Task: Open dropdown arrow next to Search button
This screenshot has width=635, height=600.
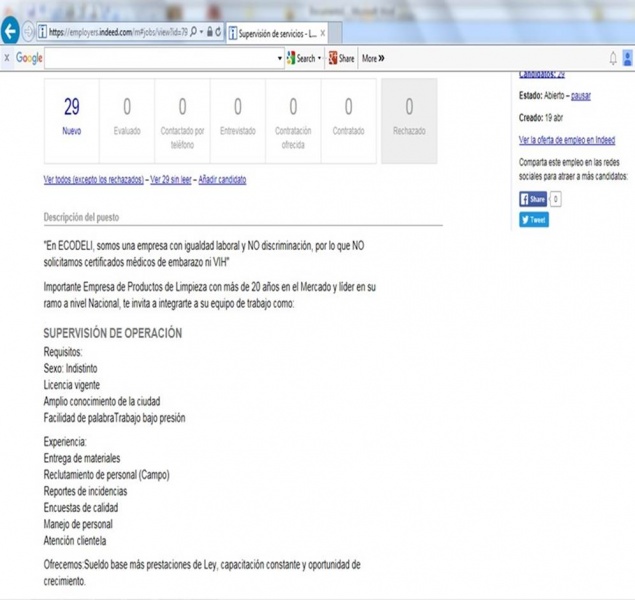Action: (x=320, y=58)
